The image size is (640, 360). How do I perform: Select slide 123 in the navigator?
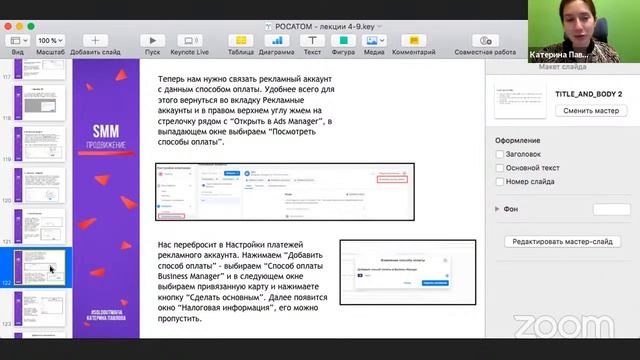click(x=40, y=309)
